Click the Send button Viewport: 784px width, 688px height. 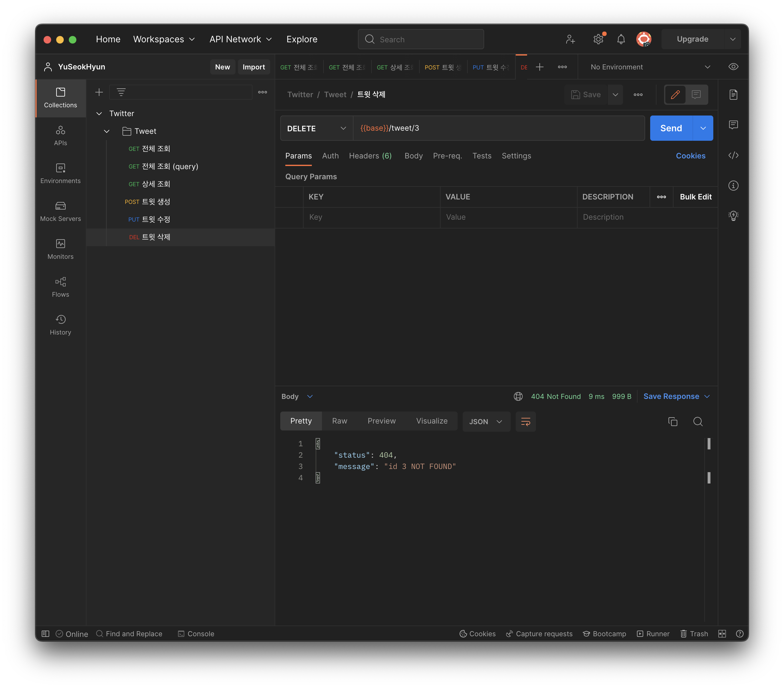[x=671, y=128]
